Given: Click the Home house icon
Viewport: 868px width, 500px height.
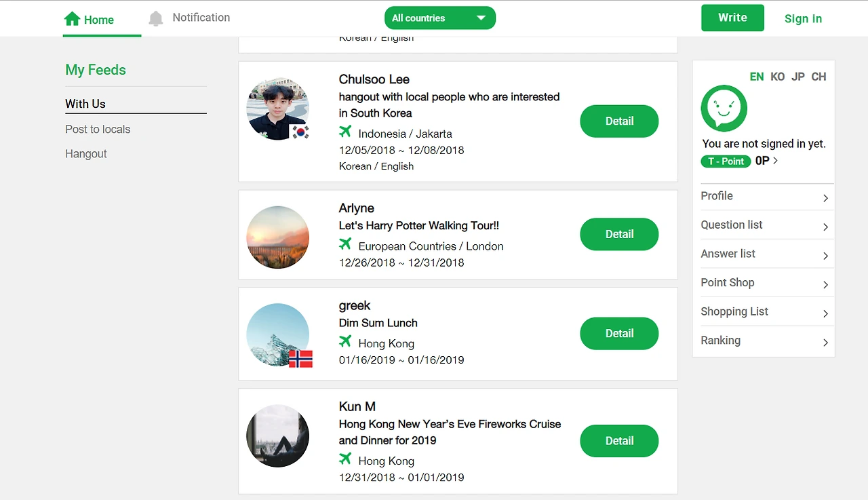Looking at the screenshot, I should coord(72,19).
